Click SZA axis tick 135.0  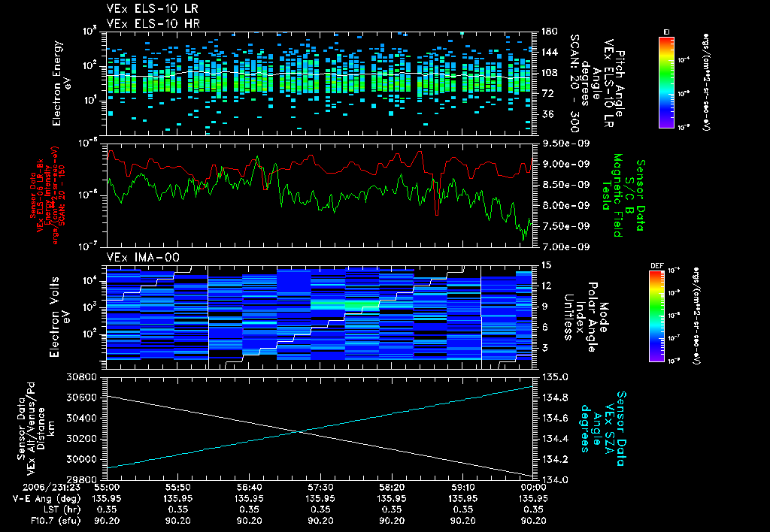coord(554,377)
